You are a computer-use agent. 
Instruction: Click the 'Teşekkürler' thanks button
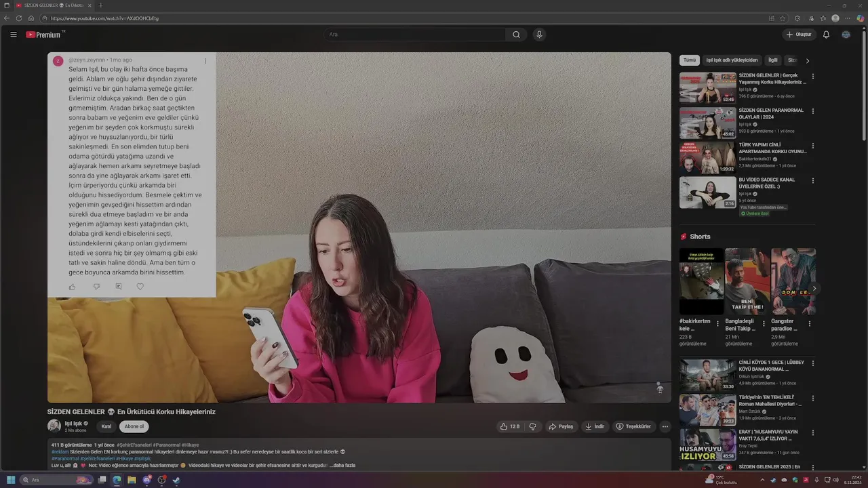[633, 426]
